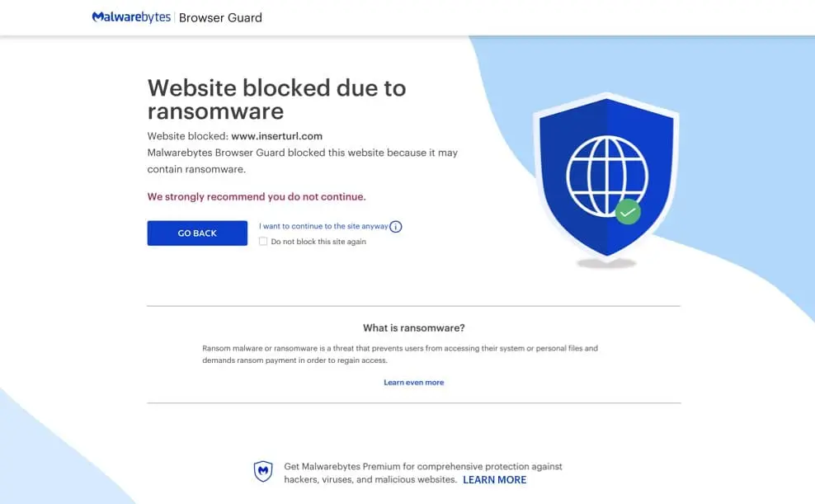The width and height of the screenshot is (815, 504).
Task: Click the small Malwarebytes shield icon near Premium text
Action: (263, 472)
